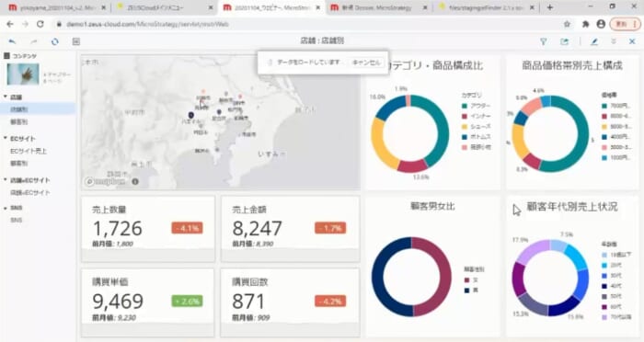Collapse the 店舗+ECサイト chapter
Viewport: 644px width, 342px height.
6,180
